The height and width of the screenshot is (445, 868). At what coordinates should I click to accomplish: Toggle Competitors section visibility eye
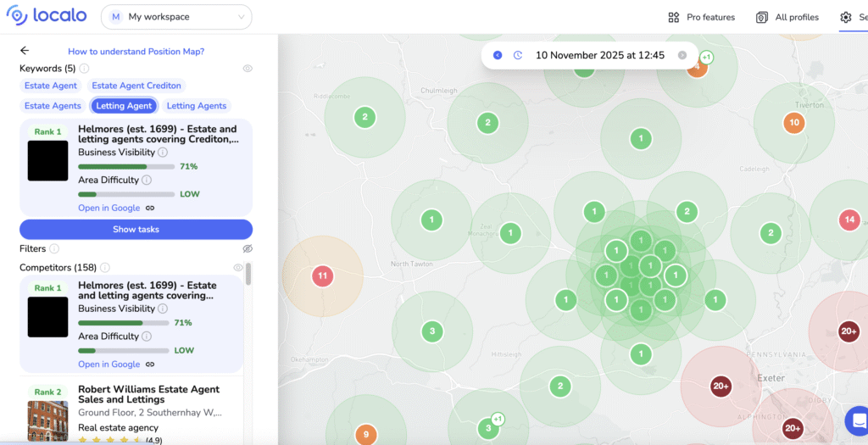click(x=238, y=268)
